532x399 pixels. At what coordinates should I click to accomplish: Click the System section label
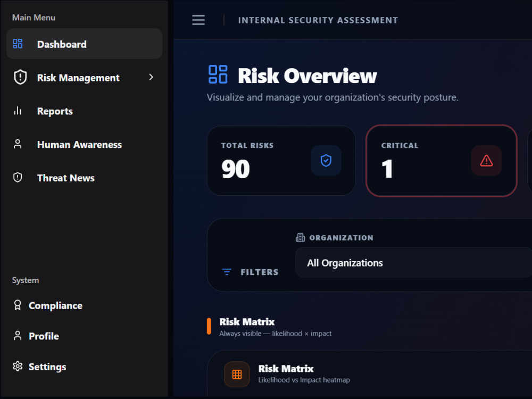[26, 280]
